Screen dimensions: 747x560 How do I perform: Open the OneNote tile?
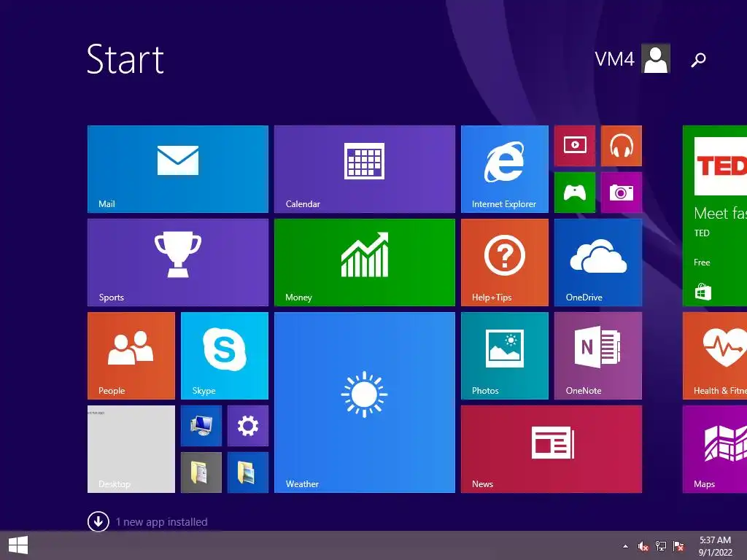coord(598,356)
